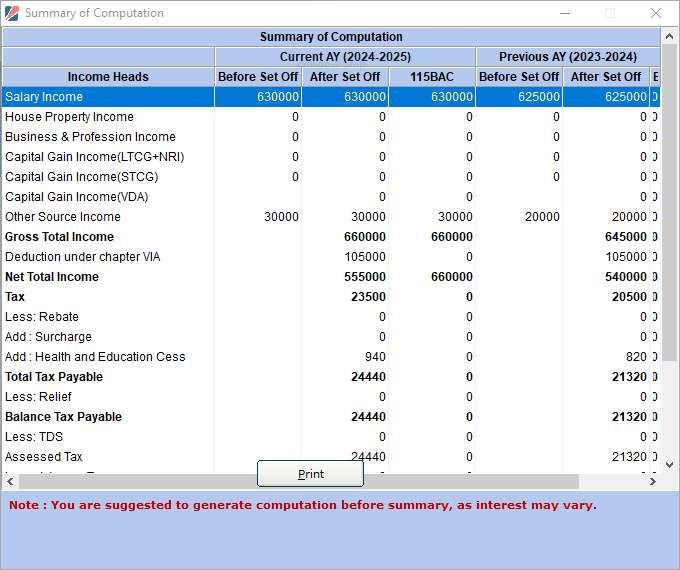Click the current AY After Set Off header
The image size is (680, 570).
345,77
